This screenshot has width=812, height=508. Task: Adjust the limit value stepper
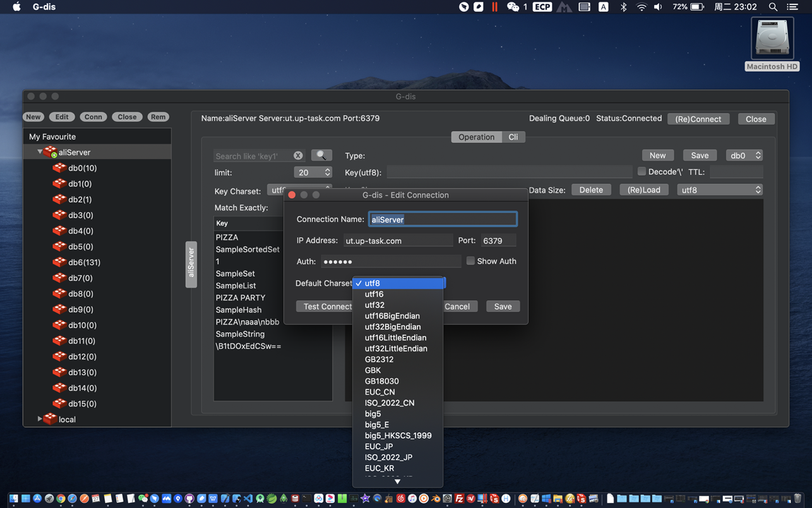[327, 172]
